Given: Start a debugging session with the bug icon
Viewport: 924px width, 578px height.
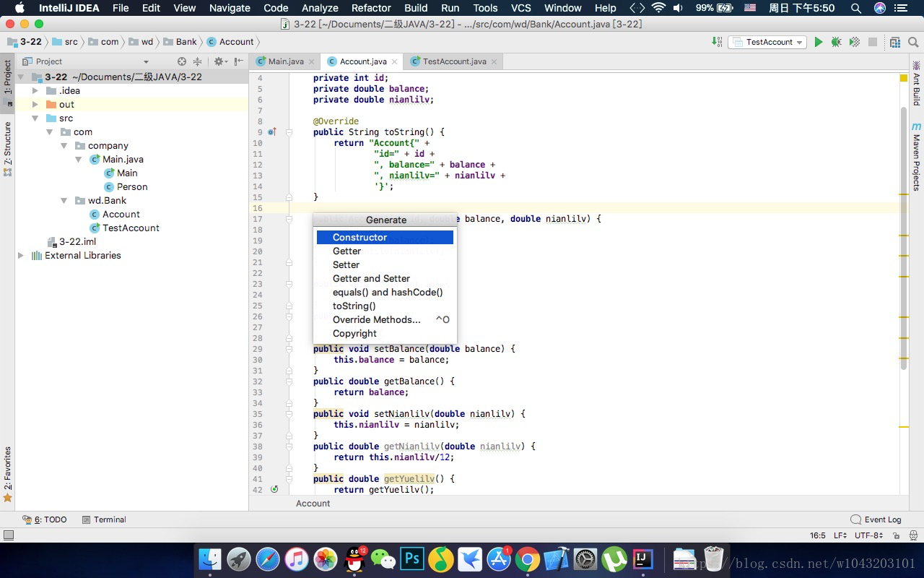Looking at the screenshot, I should point(836,42).
